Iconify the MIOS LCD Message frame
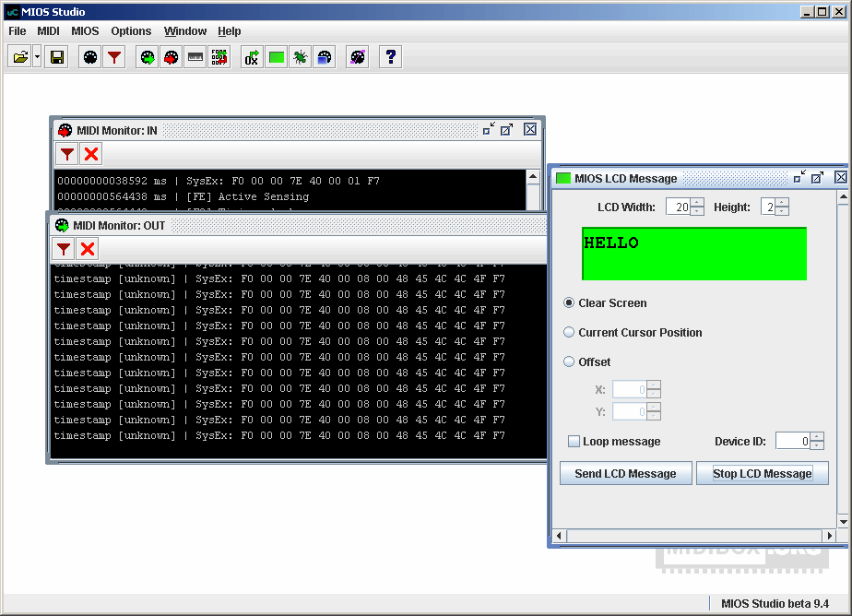Viewport: 852px width, 616px height. (799, 177)
